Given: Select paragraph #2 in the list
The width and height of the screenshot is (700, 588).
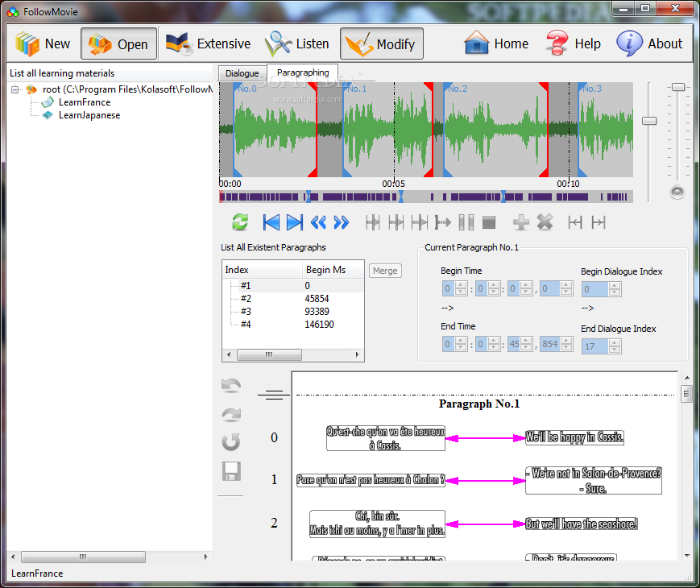Looking at the screenshot, I should [293, 299].
